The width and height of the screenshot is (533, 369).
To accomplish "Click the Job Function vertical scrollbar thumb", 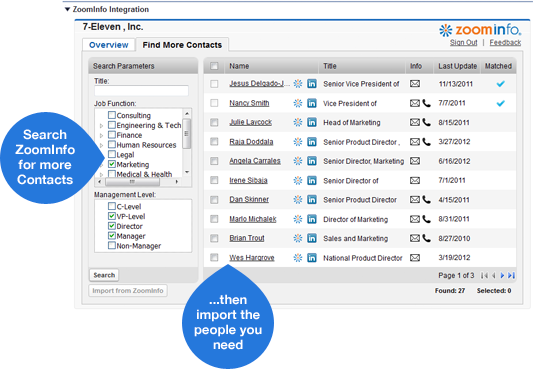I will (186, 134).
